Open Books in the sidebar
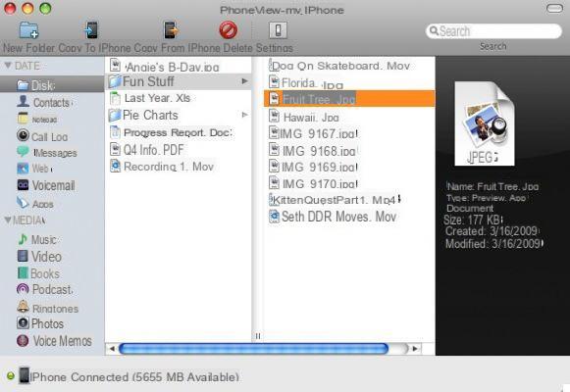 coord(38,273)
